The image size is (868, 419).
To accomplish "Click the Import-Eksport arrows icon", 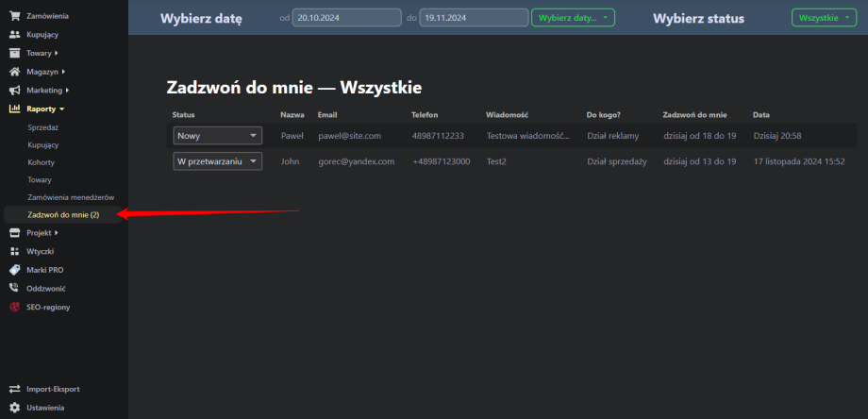I will point(14,389).
